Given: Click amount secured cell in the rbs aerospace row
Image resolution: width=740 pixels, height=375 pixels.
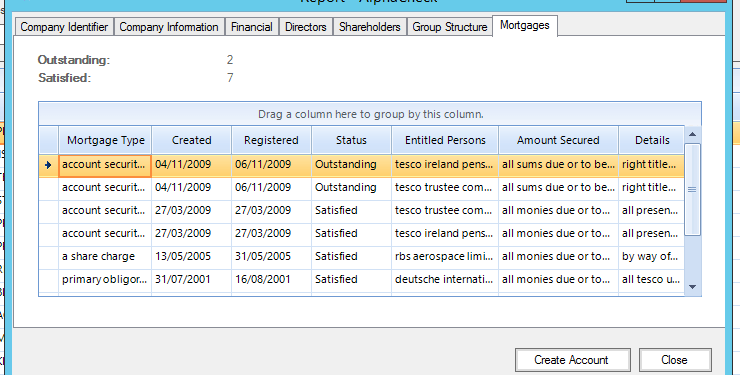Looking at the screenshot, I should pos(558,257).
